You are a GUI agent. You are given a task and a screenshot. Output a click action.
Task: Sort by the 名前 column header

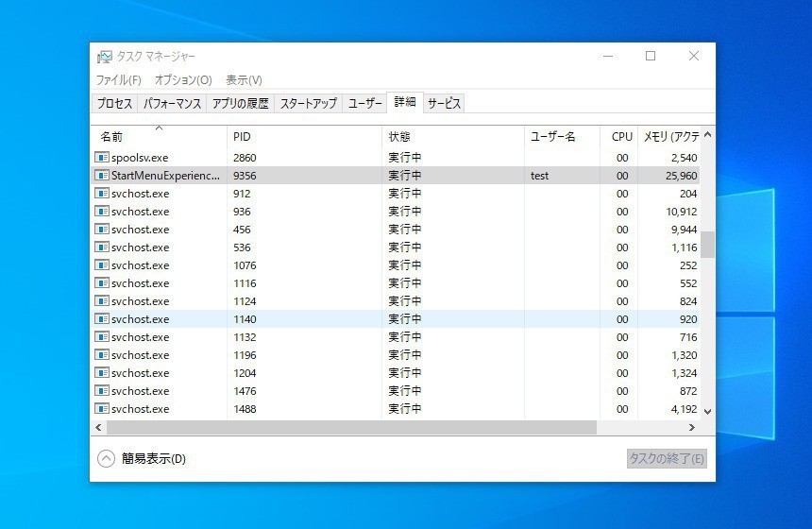click(159, 136)
